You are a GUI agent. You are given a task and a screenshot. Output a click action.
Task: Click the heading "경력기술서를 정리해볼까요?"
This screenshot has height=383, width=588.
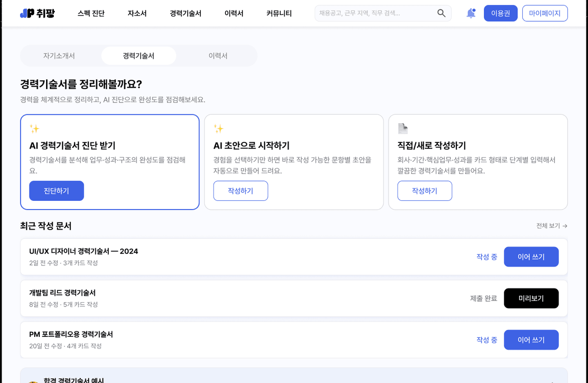tap(81, 84)
